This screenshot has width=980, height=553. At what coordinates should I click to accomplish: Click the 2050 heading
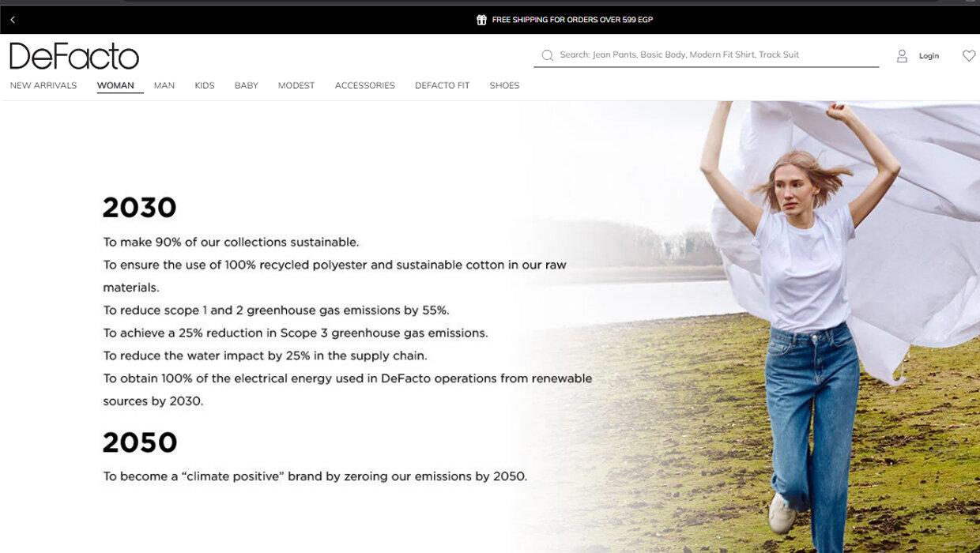click(x=140, y=442)
